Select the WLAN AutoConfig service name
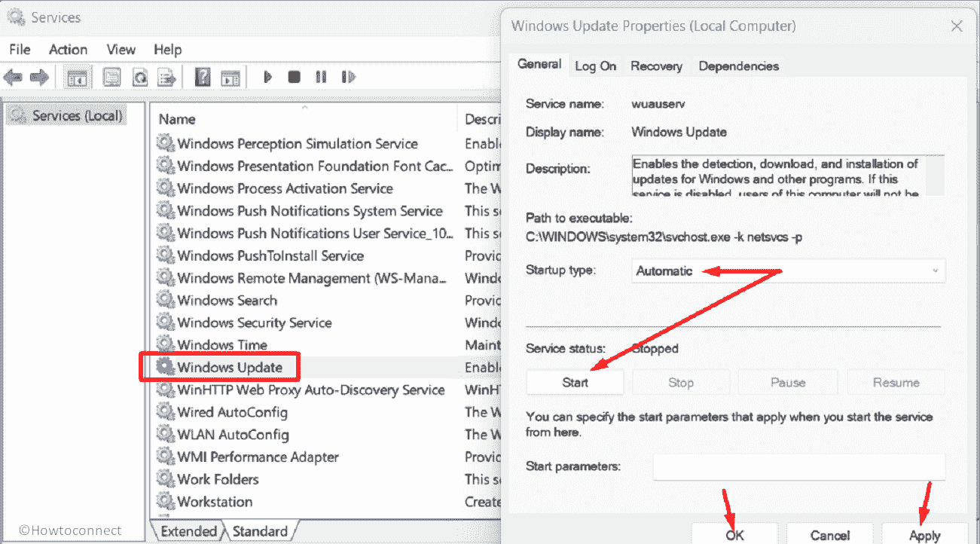The width and height of the screenshot is (980, 544). pyautogui.click(x=233, y=434)
